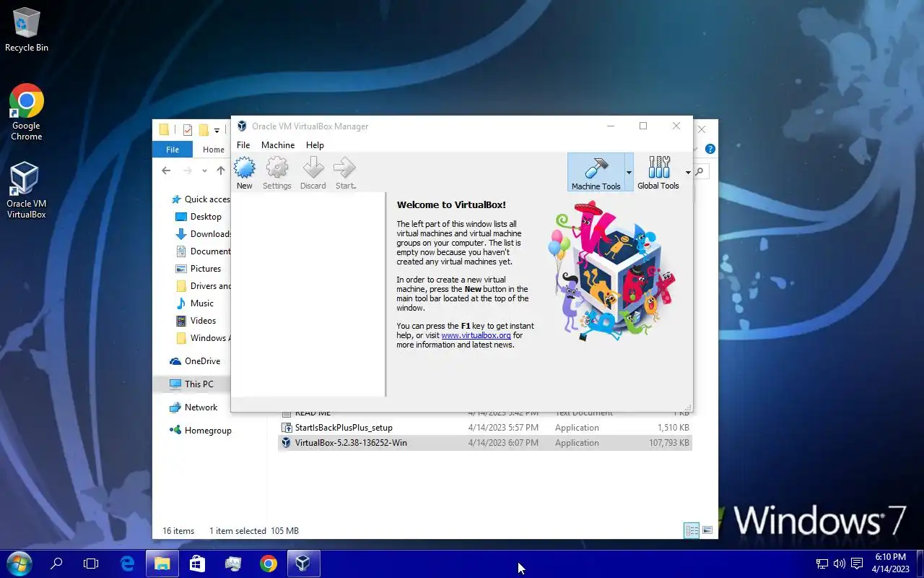Open the Customize Quick Access Toolbar dropdown
Screen dimensions: 924x578
click(x=217, y=131)
